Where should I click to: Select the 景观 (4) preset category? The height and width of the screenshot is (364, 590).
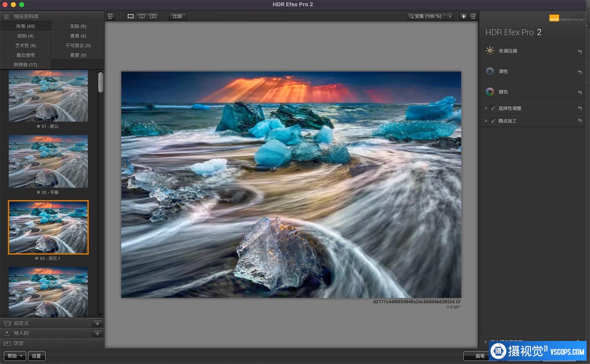78,36
